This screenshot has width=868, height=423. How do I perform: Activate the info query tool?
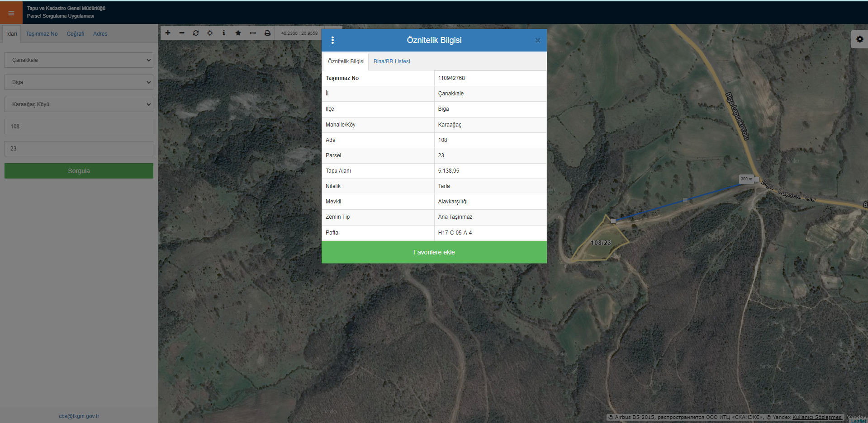tap(224, 33)
